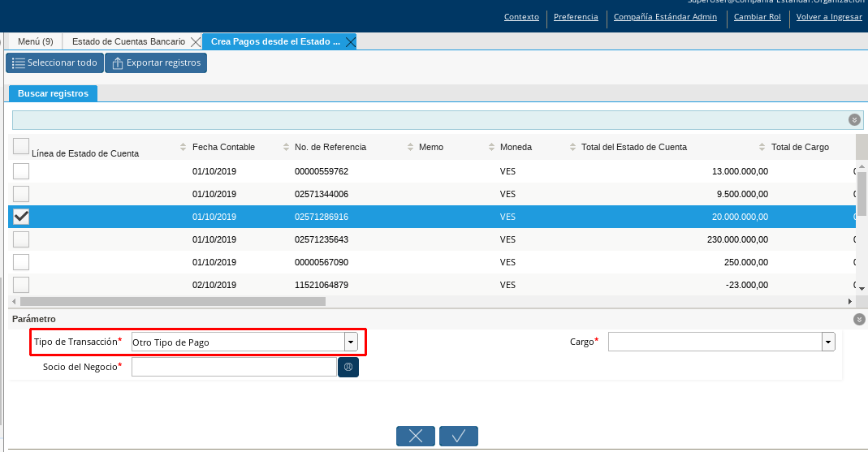Open the Tipo de Transacción dropdown
This screenshot has height=452, width=868.
351,342
